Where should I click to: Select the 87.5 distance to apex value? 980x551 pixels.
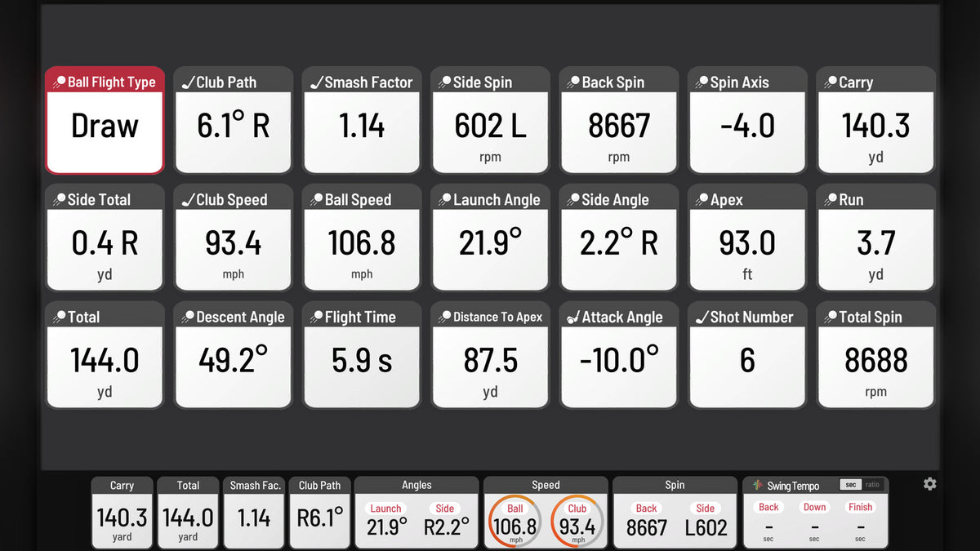click(x=490, y=361)
